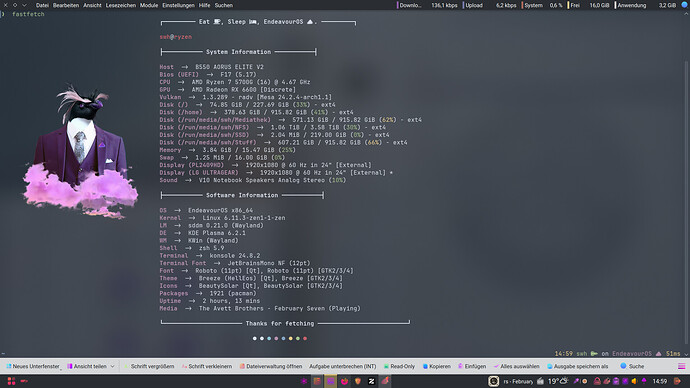Save output using Ausgabe speichern als
The height and width of the screenshot is (388, 690).
point(577,366)
